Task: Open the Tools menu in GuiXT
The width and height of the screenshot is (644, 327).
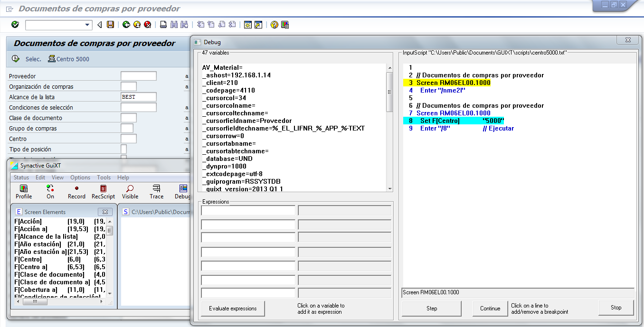Action: coord(104,178)
